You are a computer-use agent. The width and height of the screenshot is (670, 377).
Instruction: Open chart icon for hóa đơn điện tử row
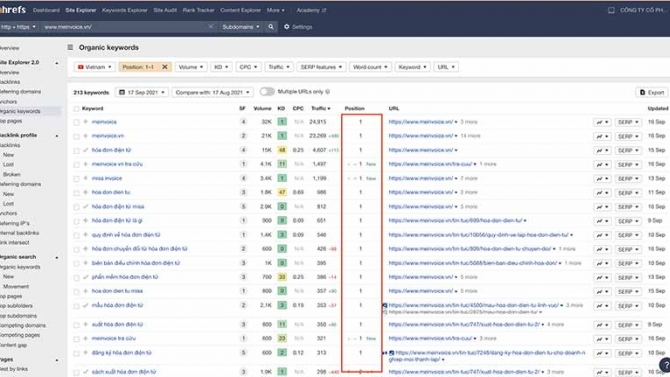(602, 150)
